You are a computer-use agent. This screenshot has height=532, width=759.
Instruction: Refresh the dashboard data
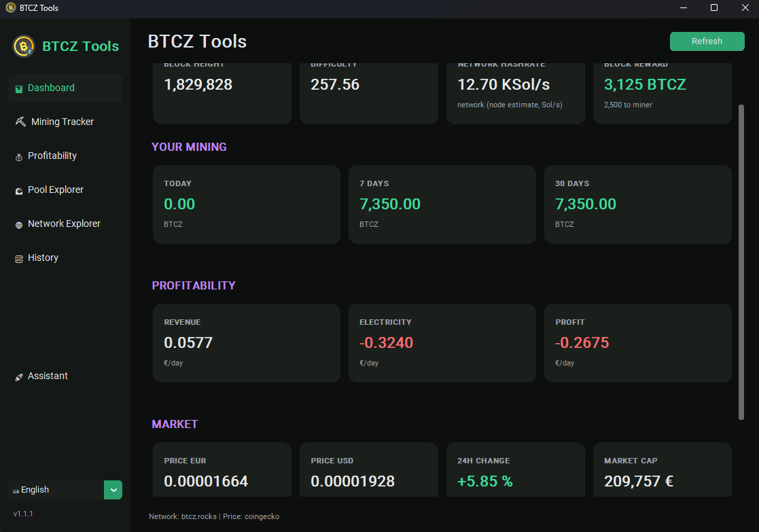pos(707,41)
